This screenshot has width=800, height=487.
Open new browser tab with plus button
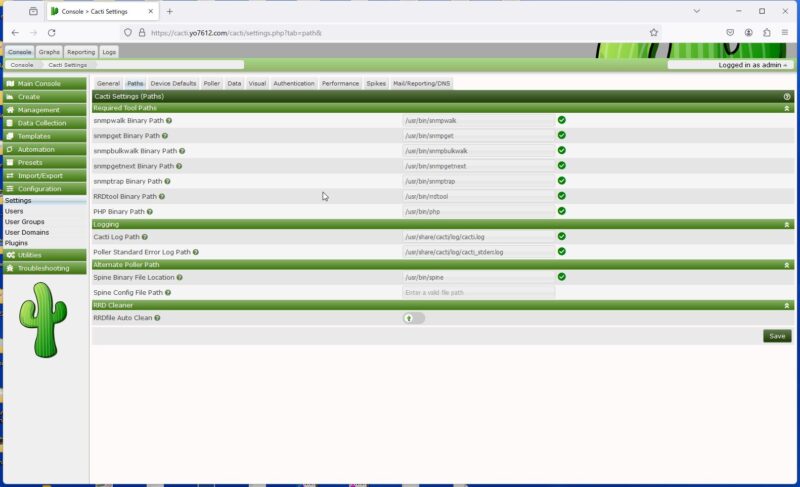pyautogui.click(x=169, y=11)
